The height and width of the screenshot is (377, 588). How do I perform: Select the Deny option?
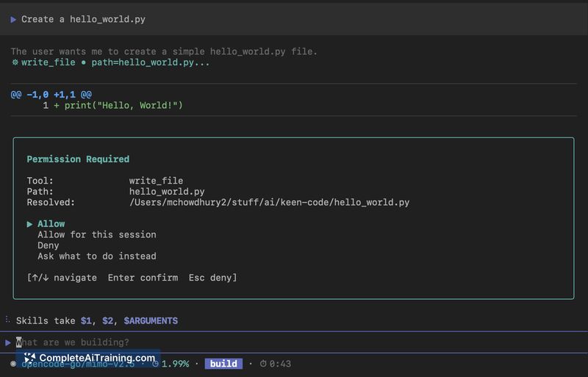pos(48,245)
